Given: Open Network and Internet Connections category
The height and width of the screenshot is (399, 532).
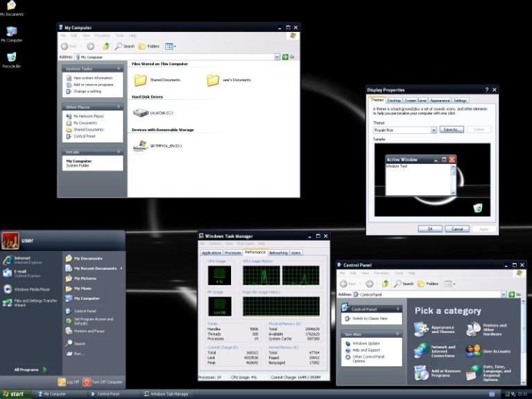Looking at the screenshot, I should [435, 351].
